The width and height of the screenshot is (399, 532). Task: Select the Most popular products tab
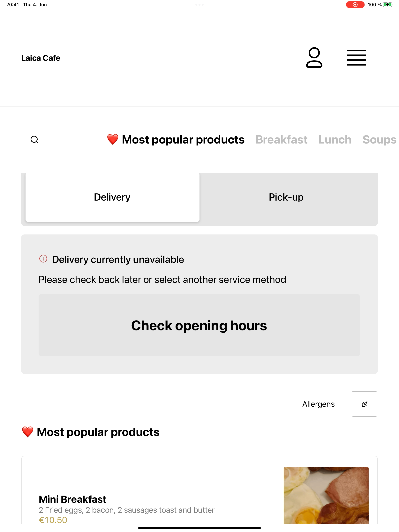(x=176, y=140)
